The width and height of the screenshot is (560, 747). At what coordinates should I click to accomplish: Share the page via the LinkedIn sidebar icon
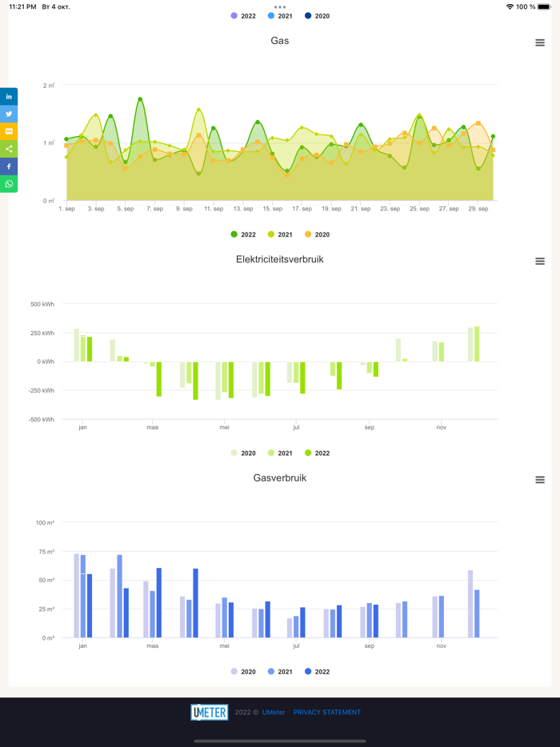[9, 97]
